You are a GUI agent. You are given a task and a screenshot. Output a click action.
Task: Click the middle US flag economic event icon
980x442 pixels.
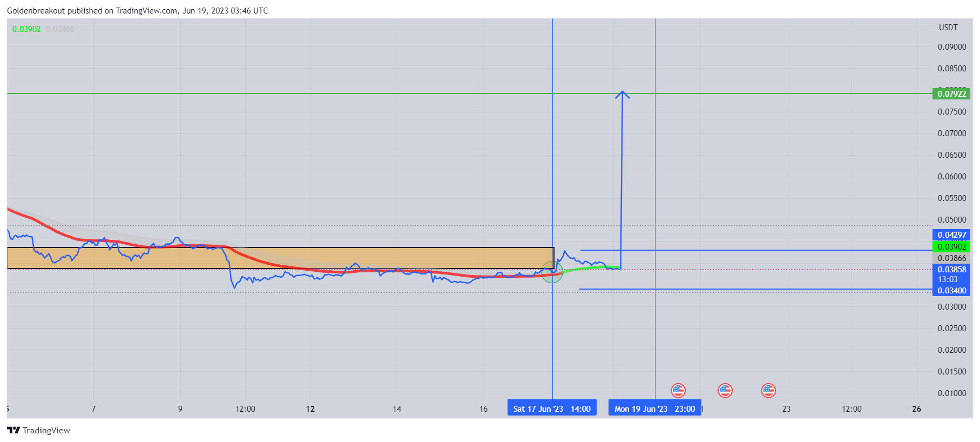point(725,390)
